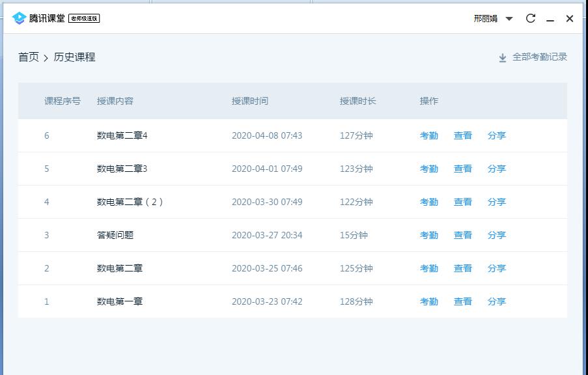This screenshot has width=588, height=375.
Task: Click 查看 for the 答疑问题 session
Action: coord(462,235)
